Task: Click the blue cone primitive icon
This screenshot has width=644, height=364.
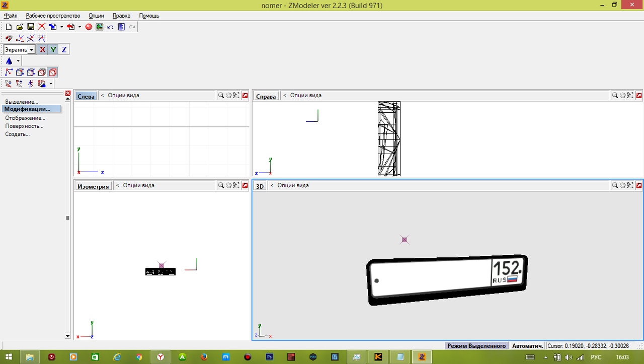Action: point(9,61)
